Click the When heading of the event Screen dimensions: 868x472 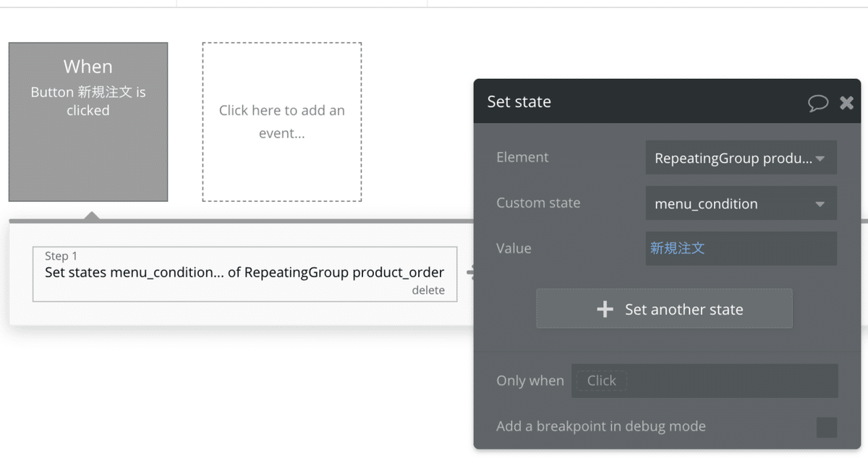tap(88, 67)
